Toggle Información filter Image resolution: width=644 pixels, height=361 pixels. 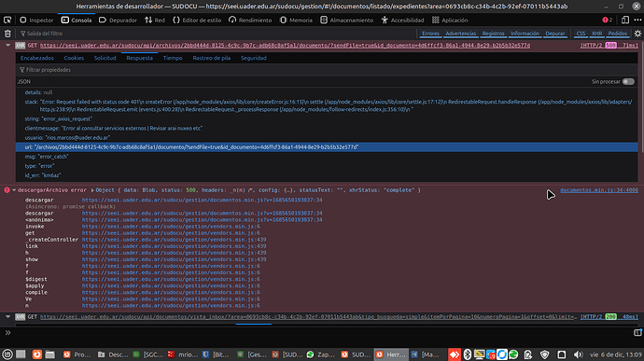tap(525, 34)
